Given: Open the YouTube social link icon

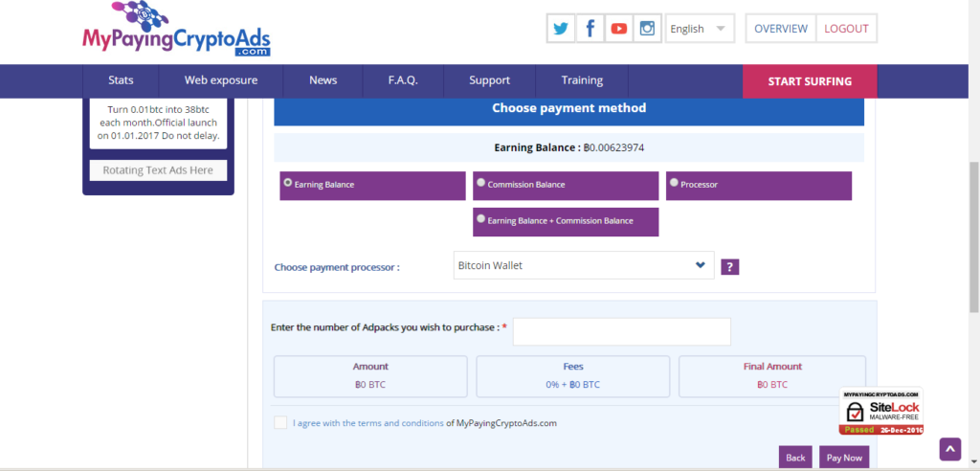Looking at the screenshot, I should click(x=619, y=28).
